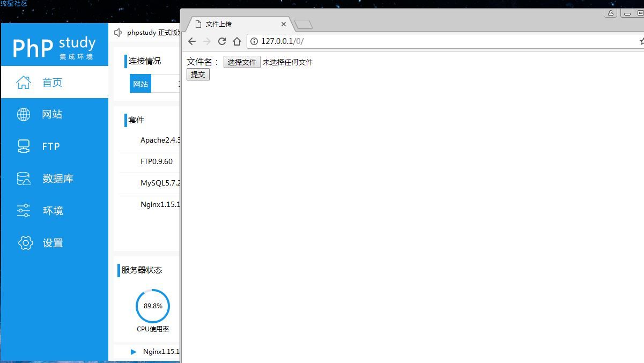The image size is (644, 363).
Task: Click the 服务器状态 heading
Action: coord(142,270)
